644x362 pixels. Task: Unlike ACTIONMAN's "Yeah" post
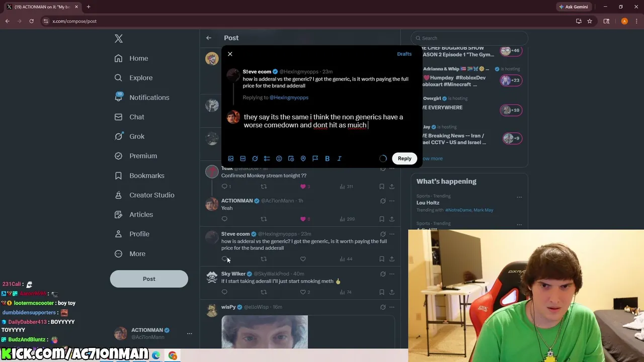pos(303,219)
